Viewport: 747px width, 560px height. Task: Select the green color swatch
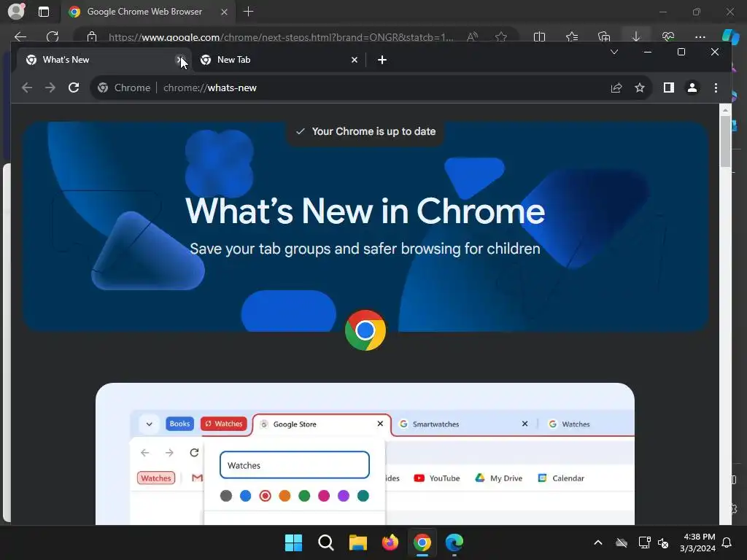(304, 496)
